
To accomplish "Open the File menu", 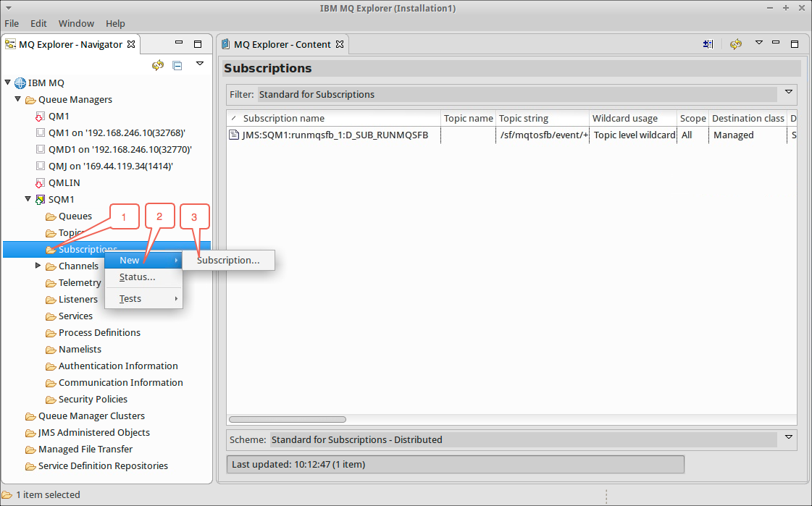I will click(12, 23).
